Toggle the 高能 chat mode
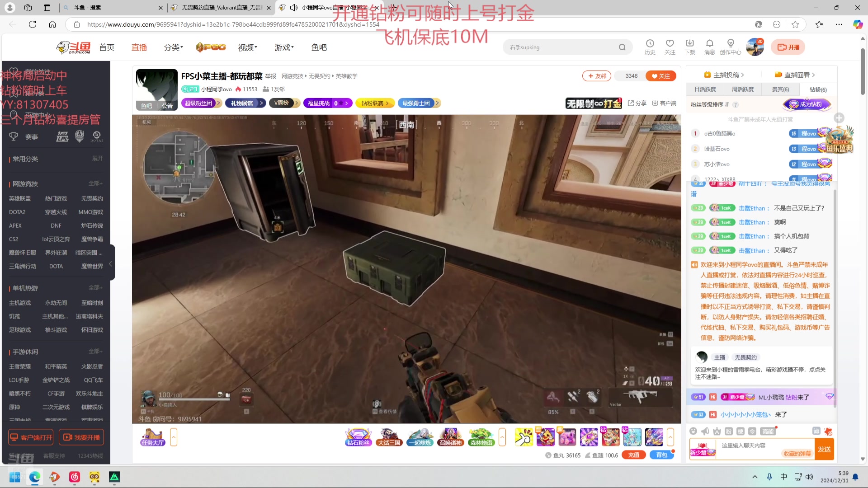Screen dimensions: 868x488 coord(768,431)
